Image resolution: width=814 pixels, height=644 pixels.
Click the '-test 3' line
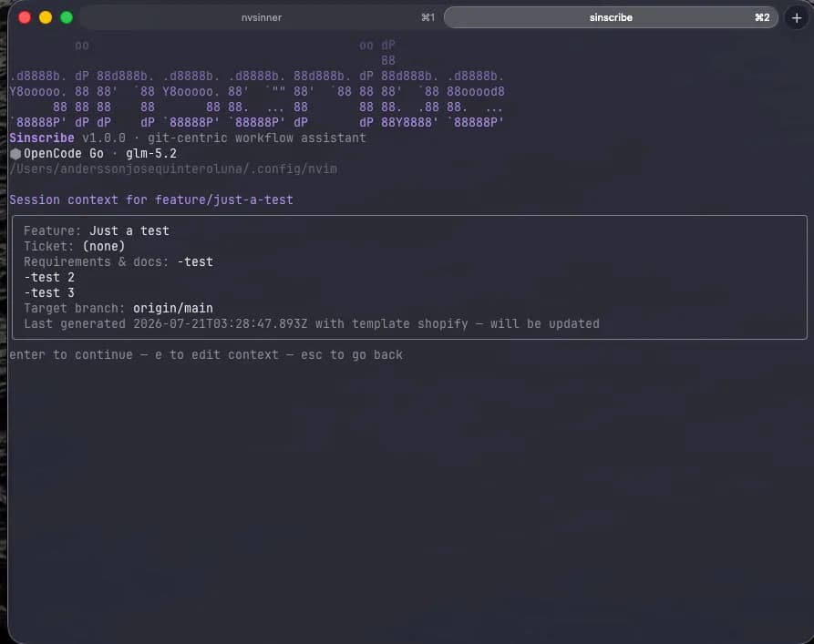(49, 292)
